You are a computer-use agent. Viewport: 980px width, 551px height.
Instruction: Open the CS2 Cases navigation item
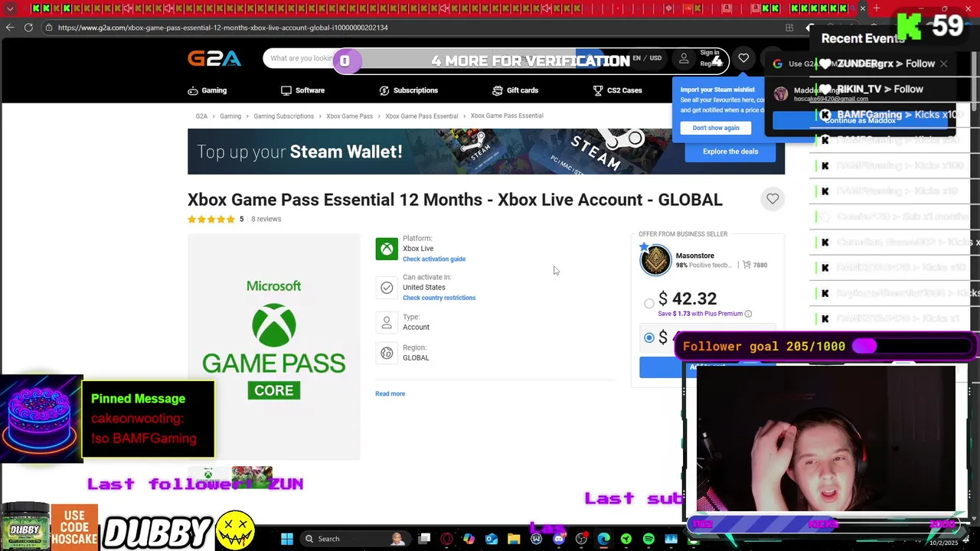coord(618,90)
